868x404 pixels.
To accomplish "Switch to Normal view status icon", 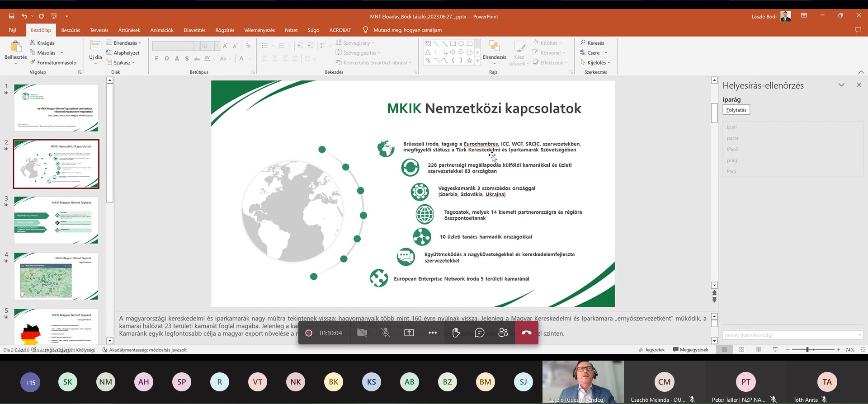I will [725, 350].
